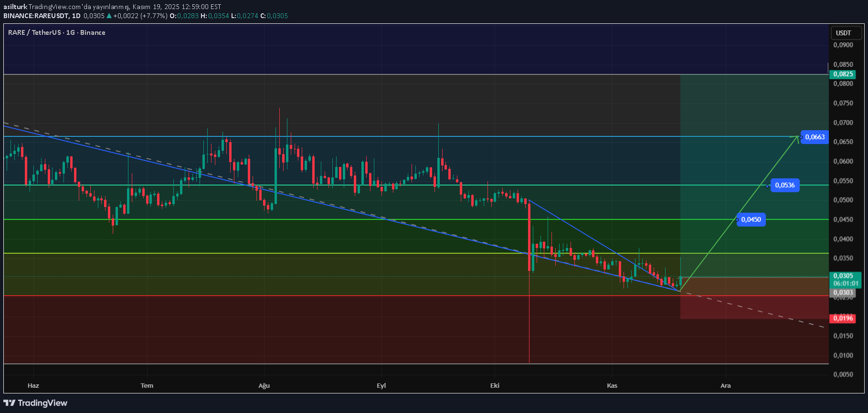
Task: Select the blue 0,0663 price label
Action: click(x=815, y=137)
